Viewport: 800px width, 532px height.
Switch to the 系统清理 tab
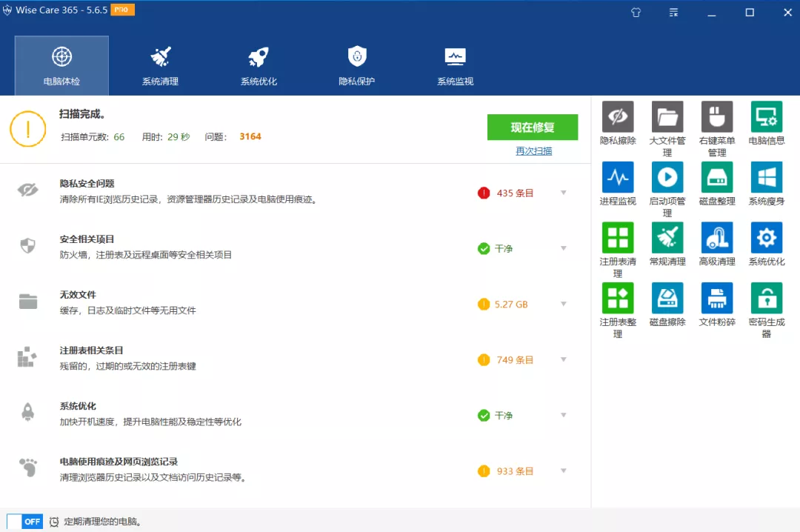[x=160, y=65]
